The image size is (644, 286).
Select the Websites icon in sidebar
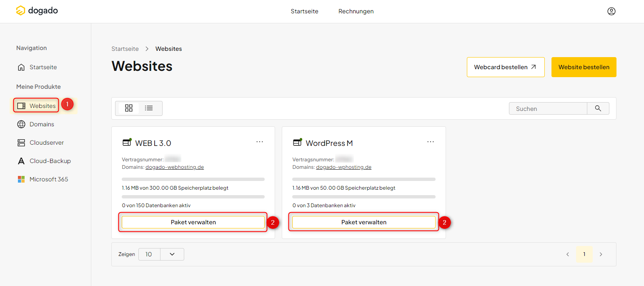click(21, 105)
